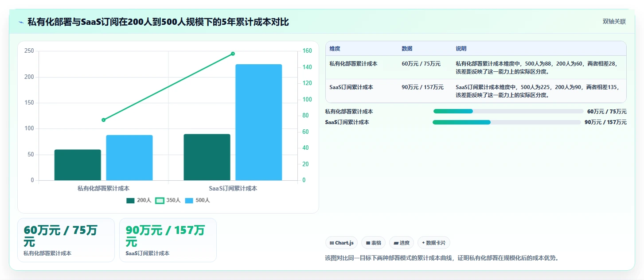Click the diamond icon in 数据卡片 chip
This screenshot has width=644, height=280.
point(423,243)
